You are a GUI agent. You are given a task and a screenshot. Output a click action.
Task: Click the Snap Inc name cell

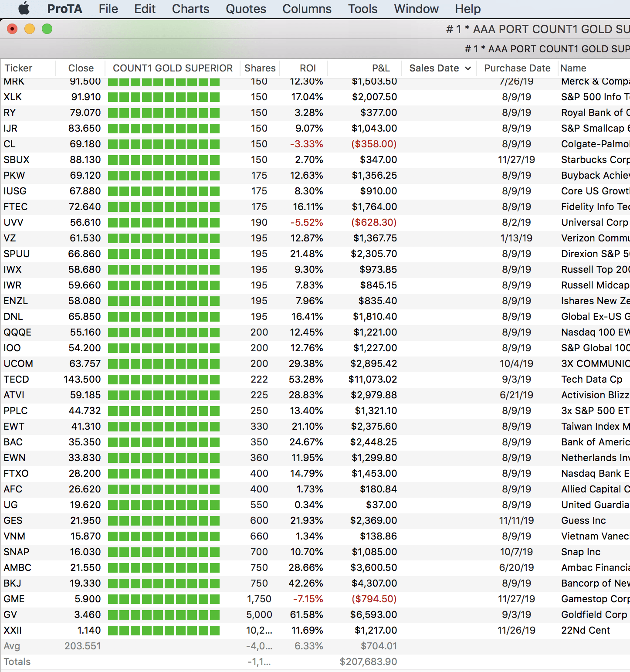click(581, 552)
